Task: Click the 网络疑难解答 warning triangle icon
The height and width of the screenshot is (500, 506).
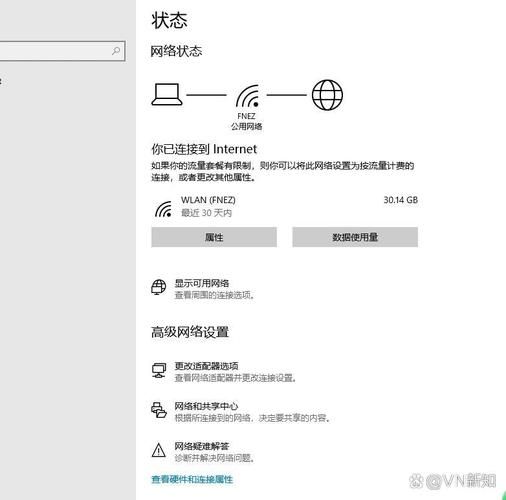Action: point(159,450)
